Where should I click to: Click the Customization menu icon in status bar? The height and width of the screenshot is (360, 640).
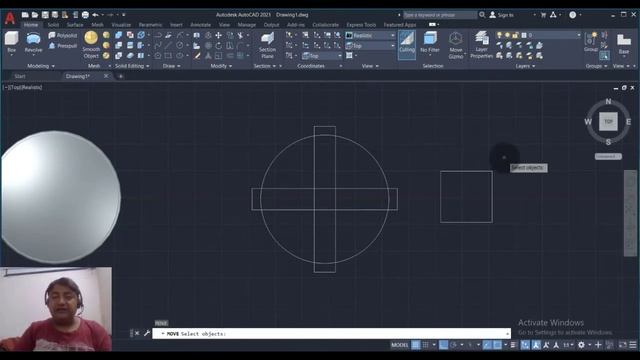click(x=633, y=345)
